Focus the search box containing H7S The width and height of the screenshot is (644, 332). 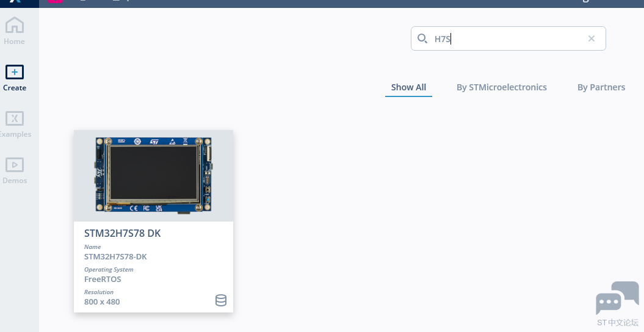click(508, 38)
